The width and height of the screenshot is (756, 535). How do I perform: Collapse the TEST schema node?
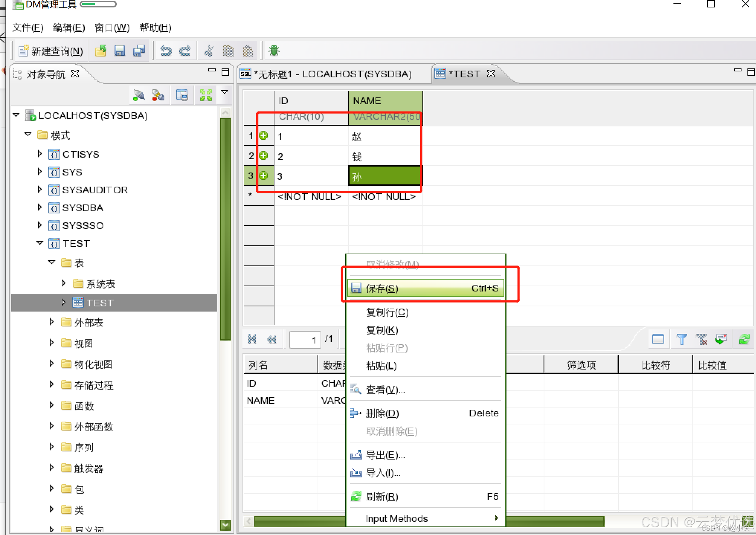pos(40,243)
